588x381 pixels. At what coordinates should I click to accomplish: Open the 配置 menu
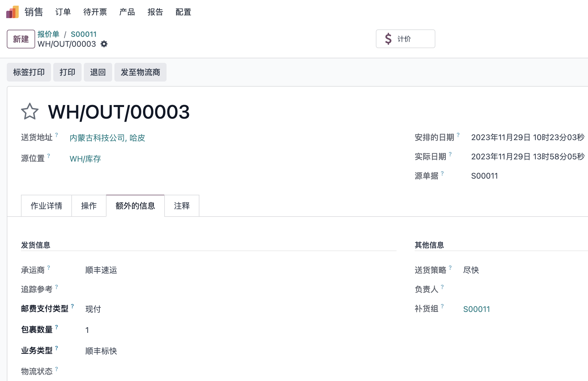[183, 12]
